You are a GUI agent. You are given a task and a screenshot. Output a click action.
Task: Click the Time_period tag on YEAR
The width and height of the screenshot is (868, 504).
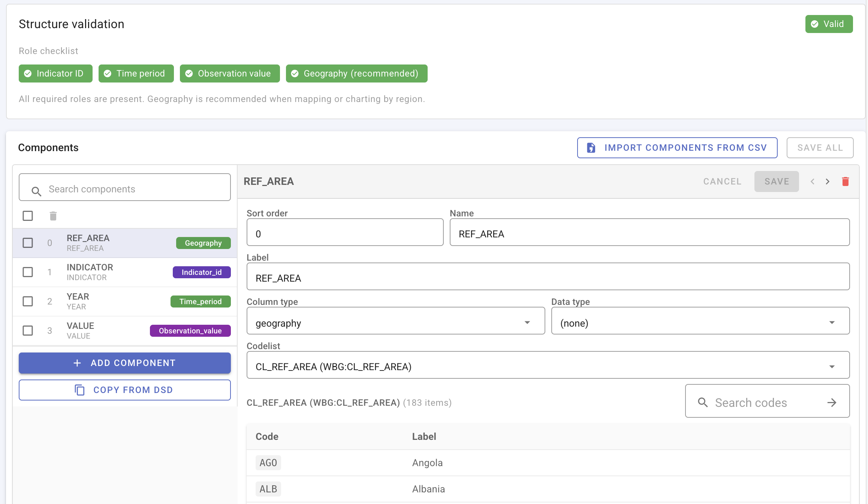(201, 301)
